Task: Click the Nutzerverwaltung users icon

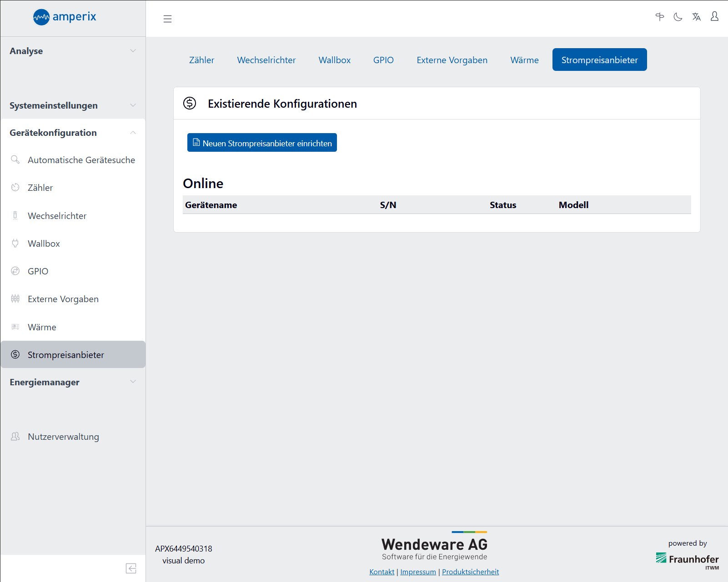Action: pos(15,437)
